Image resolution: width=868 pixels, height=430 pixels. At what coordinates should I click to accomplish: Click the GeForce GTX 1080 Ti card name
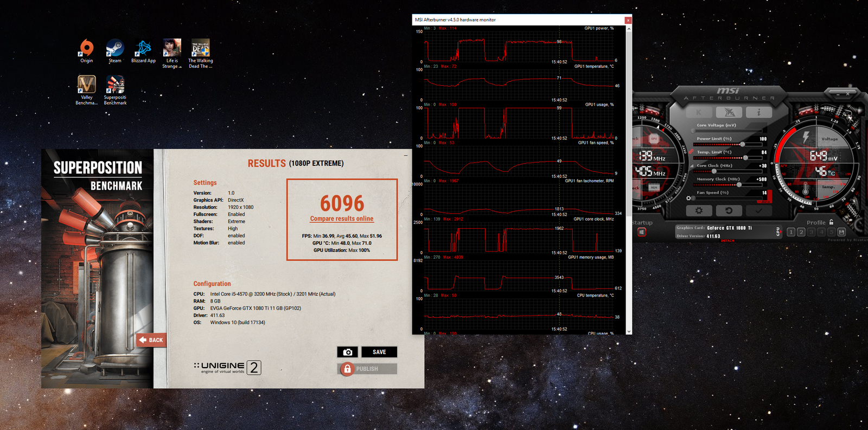[729, 228]
